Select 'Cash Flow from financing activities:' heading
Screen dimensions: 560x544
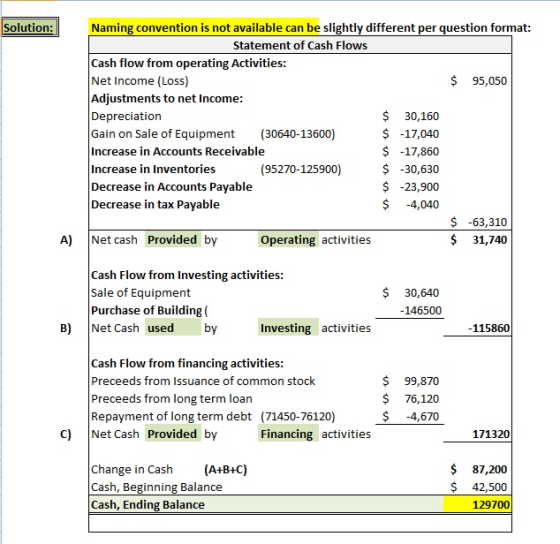tap(187, 363)
